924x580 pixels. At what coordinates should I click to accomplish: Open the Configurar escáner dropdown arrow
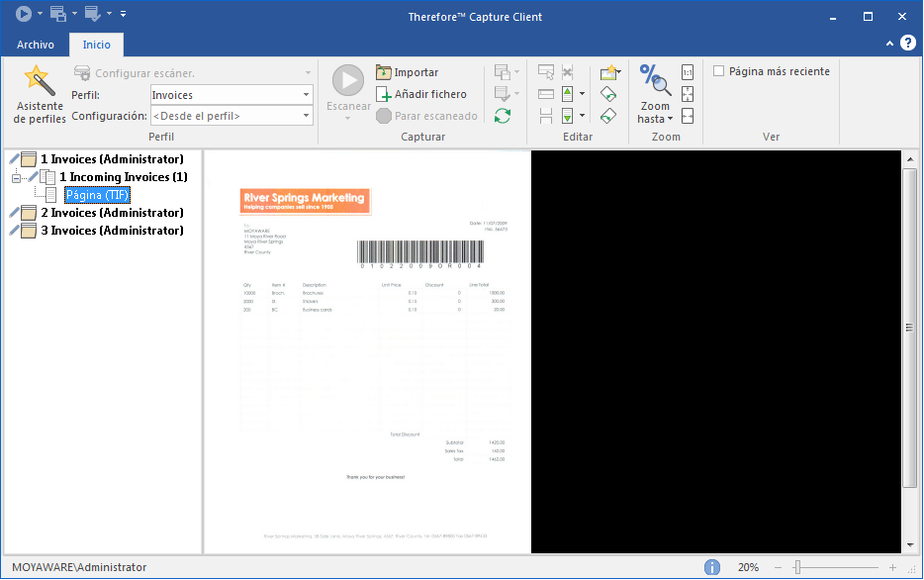coord(308,73)
